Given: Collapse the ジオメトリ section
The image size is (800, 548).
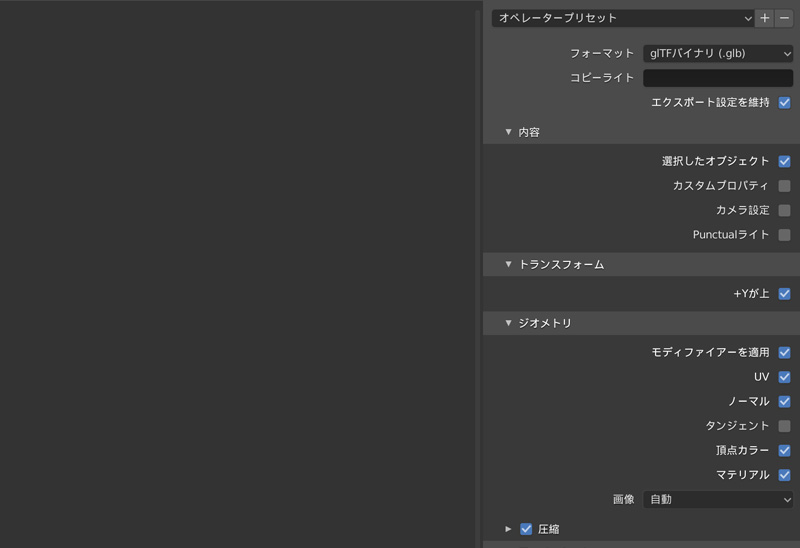Looking at the screenshot, I should 508,323.
